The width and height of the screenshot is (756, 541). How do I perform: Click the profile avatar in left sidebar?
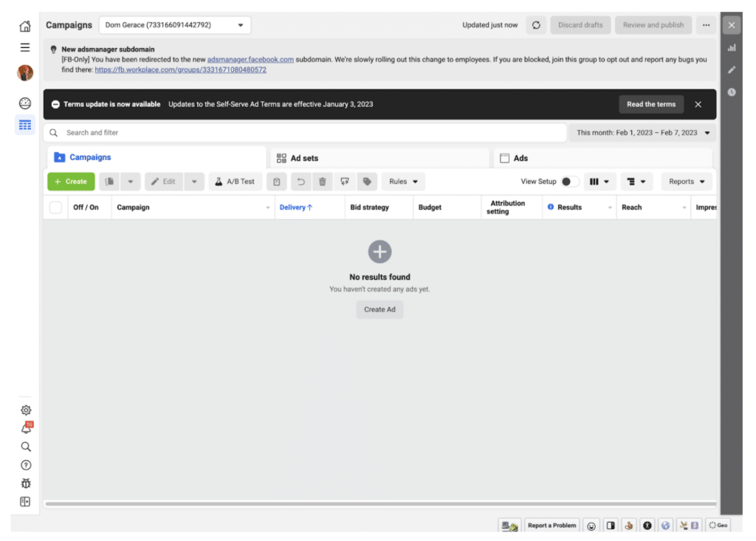pos(25,73)
